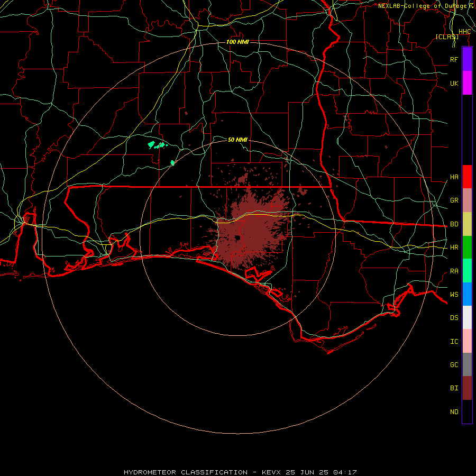Click the "DS" legend label
The width and height of the screenshot is (476, 476).
[x=454, y=318]
